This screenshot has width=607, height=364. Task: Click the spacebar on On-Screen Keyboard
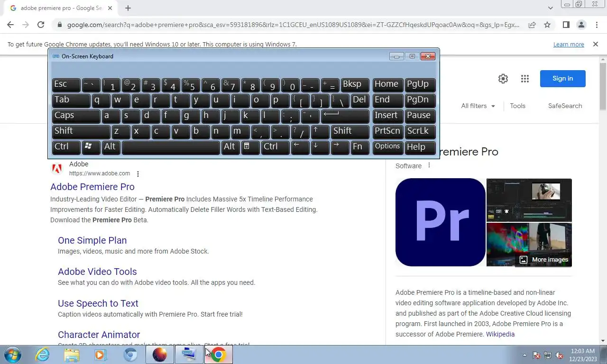(171, 147)
